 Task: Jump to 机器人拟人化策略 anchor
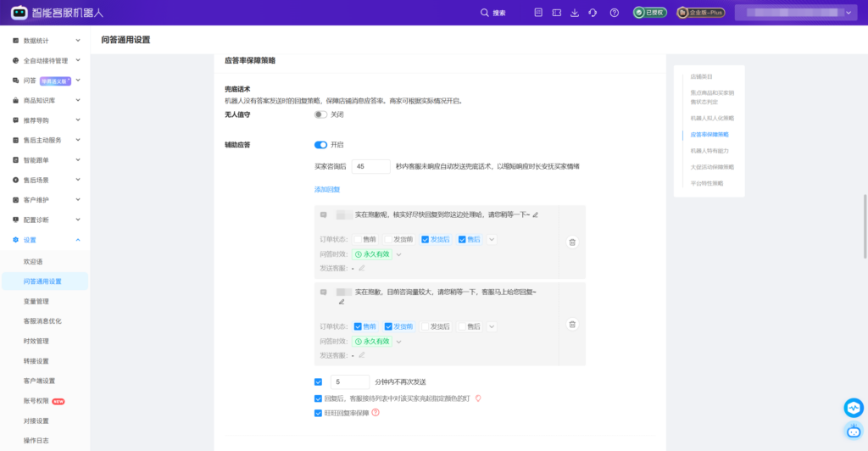712,119
